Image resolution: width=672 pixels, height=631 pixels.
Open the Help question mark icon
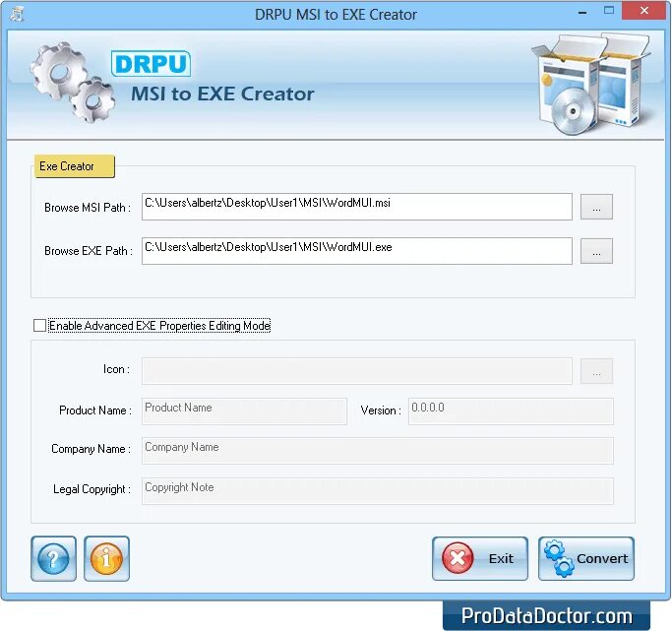[x=53, y=558]
